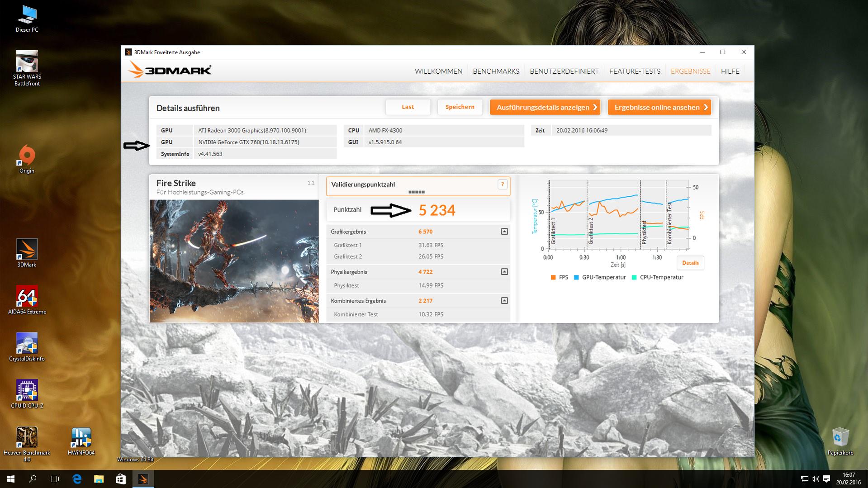Maximize the 3DMark window
868x488 pixels.
(x=723, y=52)
